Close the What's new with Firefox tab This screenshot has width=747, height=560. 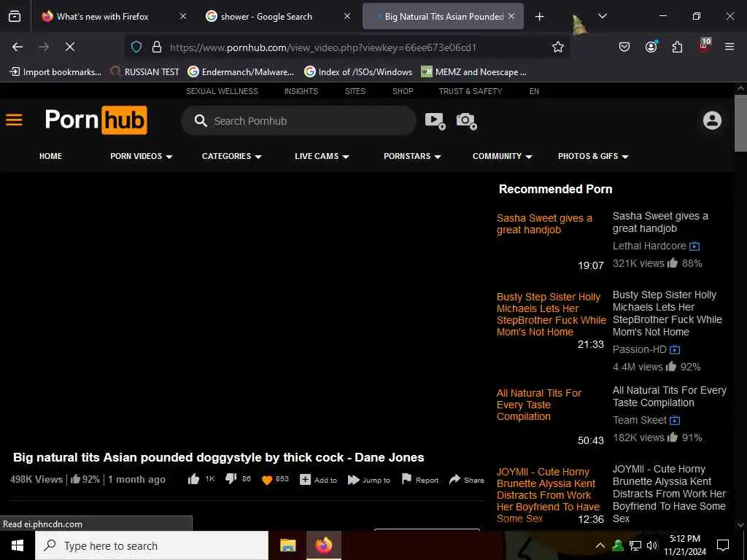coord(183,16)
